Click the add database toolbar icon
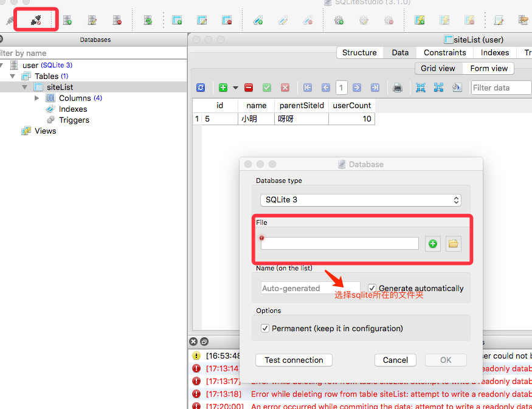The width and height of the screenshot is (532, 409). 67,21
